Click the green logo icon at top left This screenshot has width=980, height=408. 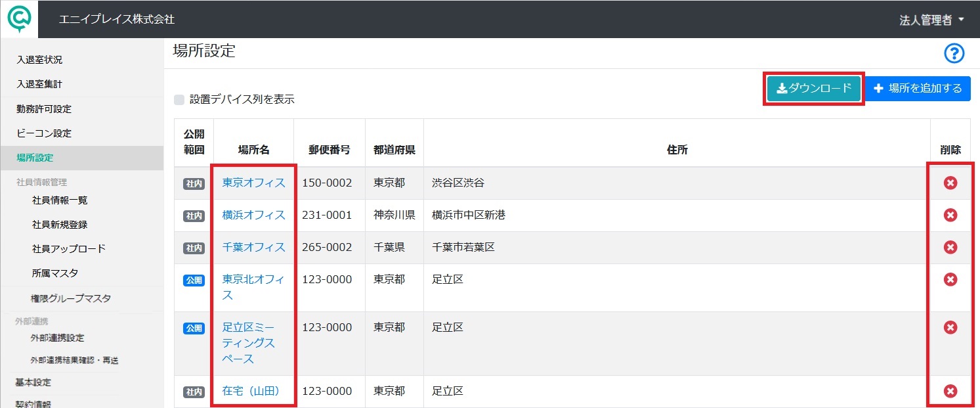19,19
